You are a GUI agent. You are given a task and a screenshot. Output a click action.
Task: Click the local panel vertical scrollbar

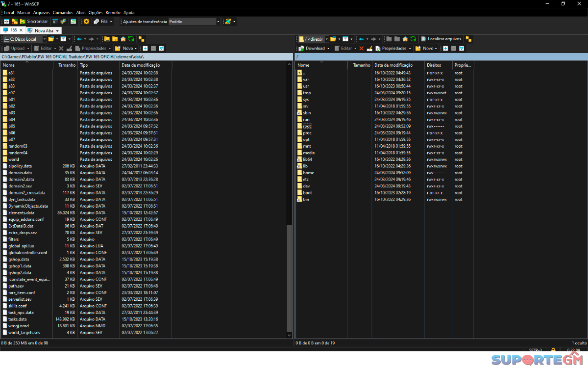coord(290,280)
